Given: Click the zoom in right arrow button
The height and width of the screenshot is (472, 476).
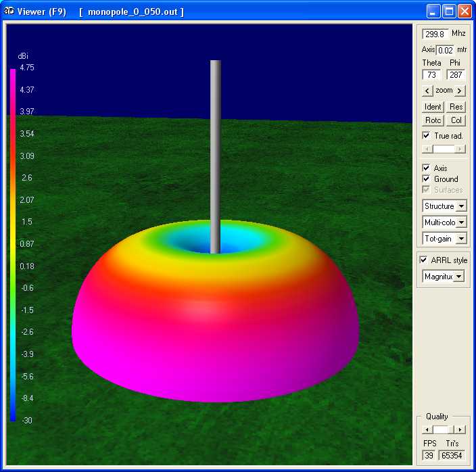Looking at the screenshot, I should pos(460,91).
